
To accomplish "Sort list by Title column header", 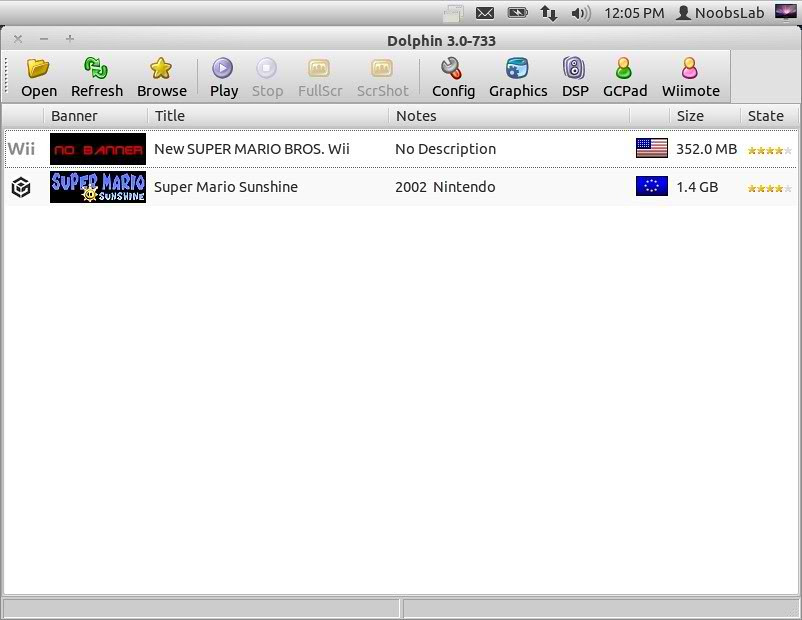I will (x=268, y=116).
